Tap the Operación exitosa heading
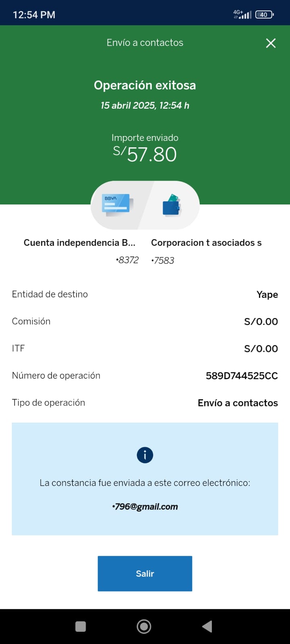Image resolution: width=290 pixels, height=644 pixels. point(145,85)
